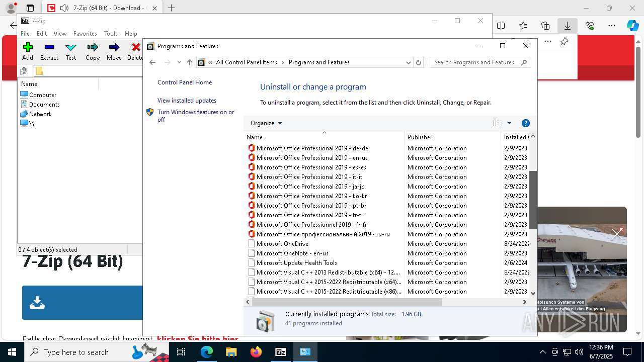
Task: Click the taskbar search box
Action: 98,352
